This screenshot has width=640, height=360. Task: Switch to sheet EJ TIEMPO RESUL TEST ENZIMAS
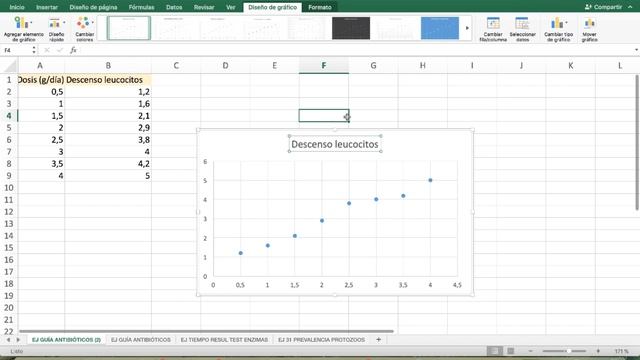pyautogui.click(x=224, y=340)
